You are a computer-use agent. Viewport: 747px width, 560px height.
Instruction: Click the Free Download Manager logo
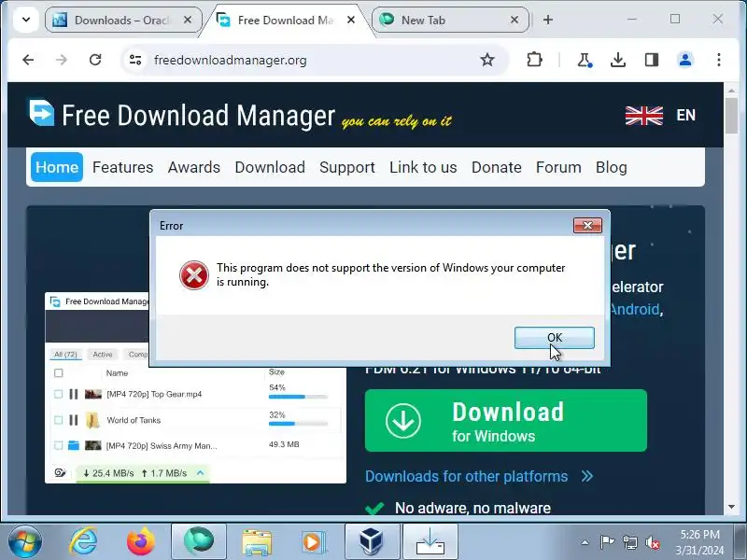point(182,115)
